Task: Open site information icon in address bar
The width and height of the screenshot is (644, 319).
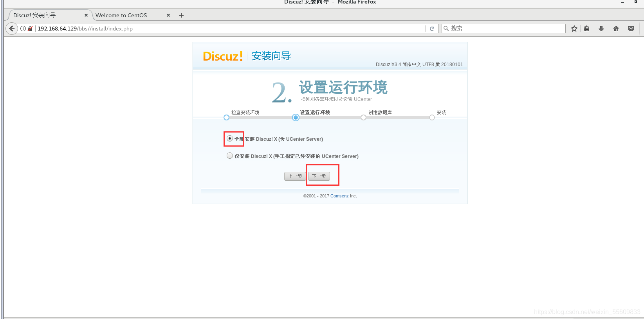Action: tap(23, 29)
